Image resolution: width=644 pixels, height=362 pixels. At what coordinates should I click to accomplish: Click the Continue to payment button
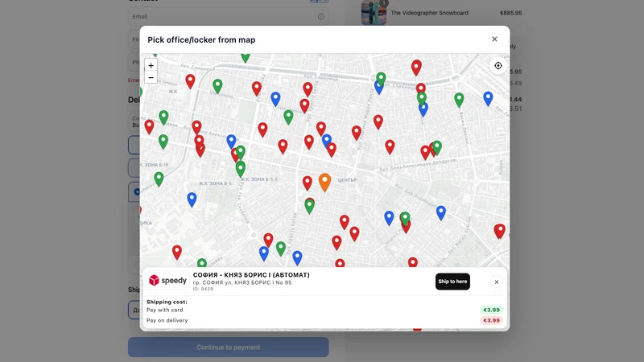click(229, 348)
